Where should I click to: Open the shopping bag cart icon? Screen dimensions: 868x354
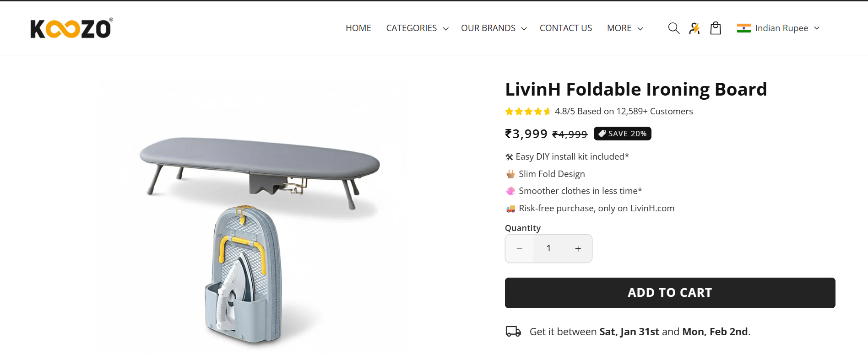[716, 28]
